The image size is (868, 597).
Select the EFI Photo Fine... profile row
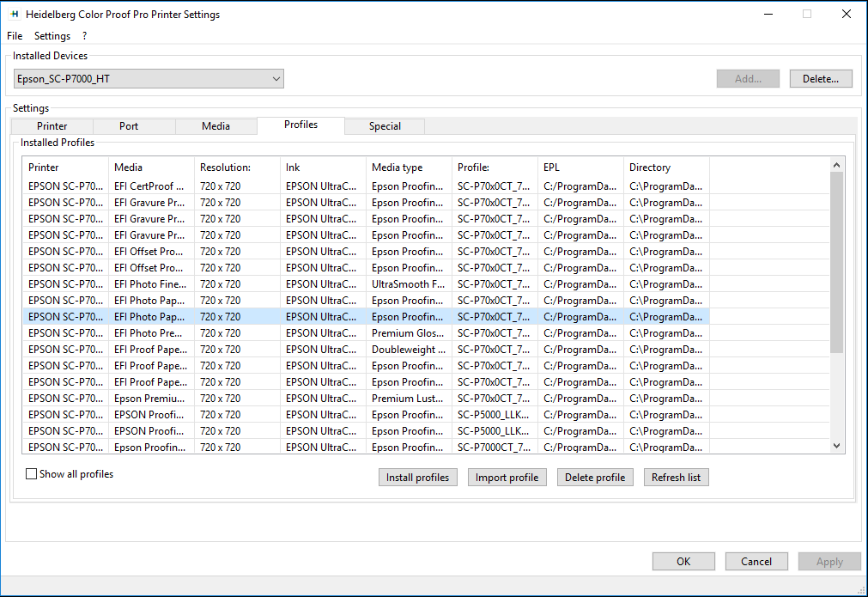click(366, 284)
